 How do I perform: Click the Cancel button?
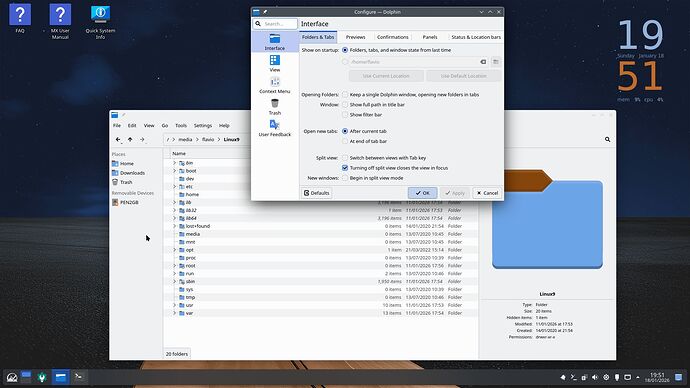click(487, 193)
